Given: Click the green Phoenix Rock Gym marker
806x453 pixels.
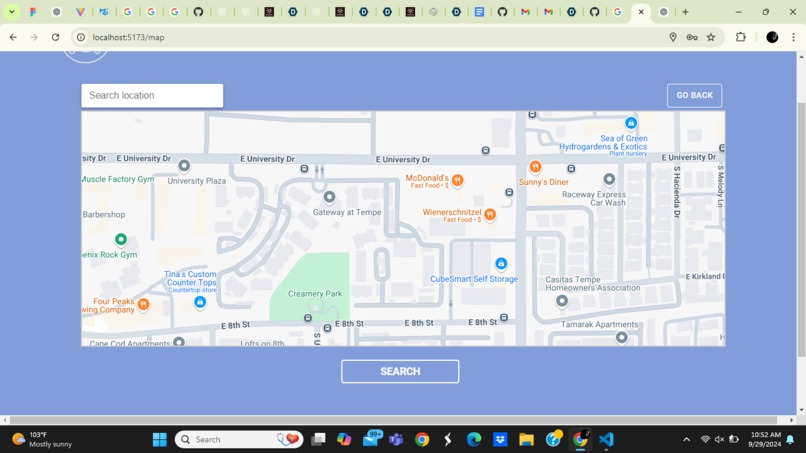Looking at the screenshot, I should point(121,239).
